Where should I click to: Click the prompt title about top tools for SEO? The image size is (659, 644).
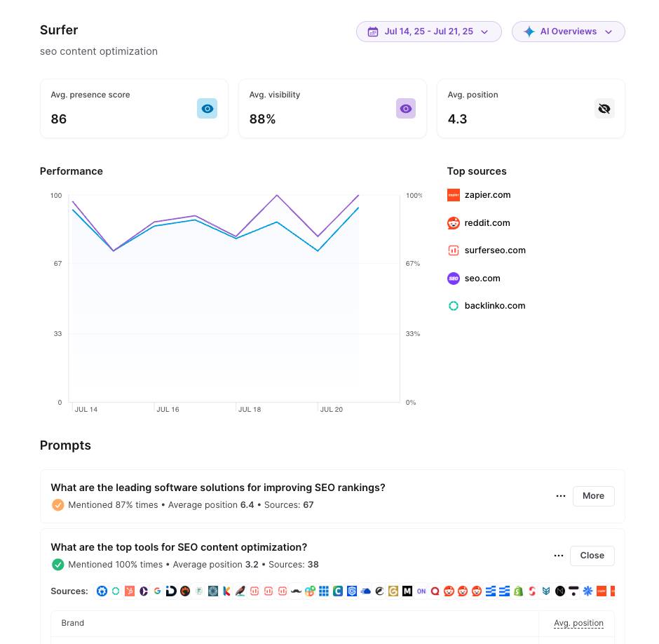[x=179, y=547]
